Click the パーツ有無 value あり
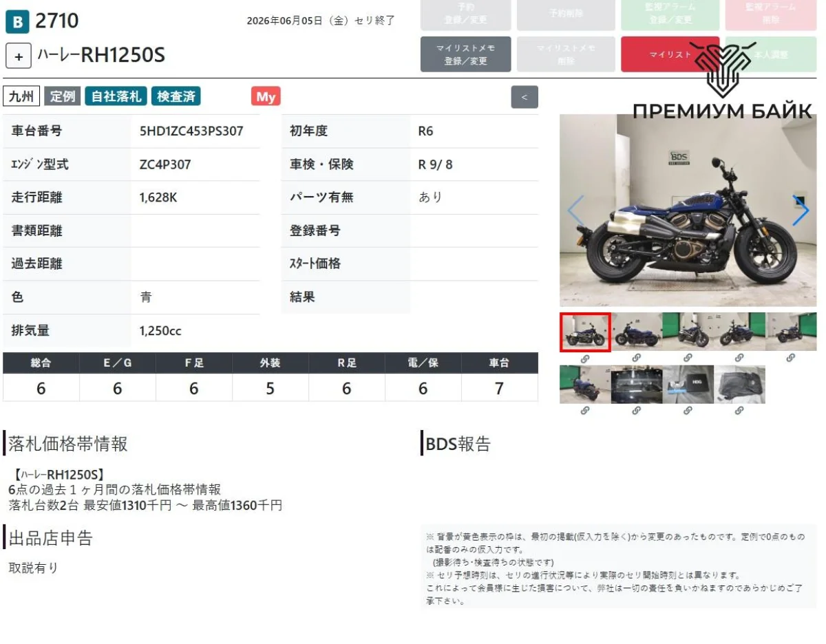The height and width of the screenshot is (644, 826). pyautogui.click(x=430, y=197)
